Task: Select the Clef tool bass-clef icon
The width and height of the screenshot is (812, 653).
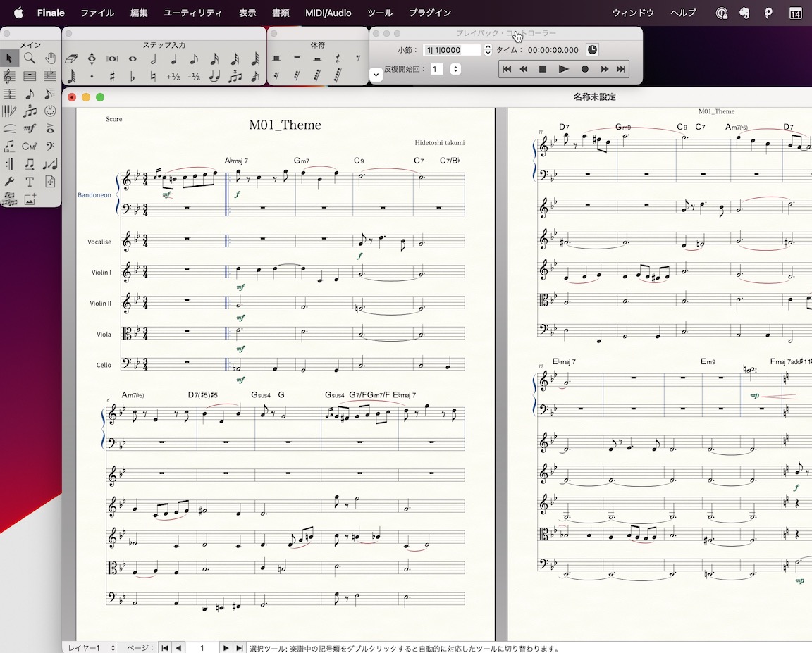Action: (x=50, y=147)
